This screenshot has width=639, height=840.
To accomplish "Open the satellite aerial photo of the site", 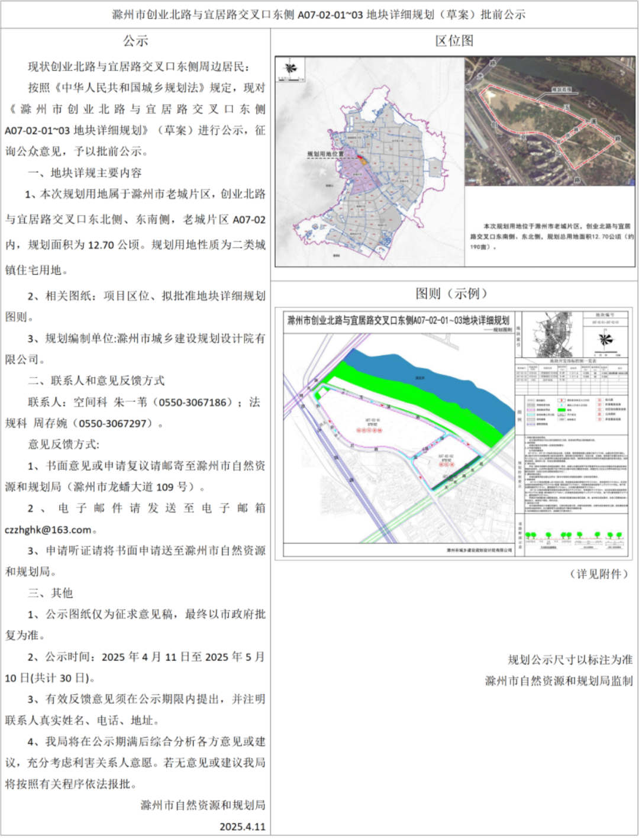I will point(550,121).
